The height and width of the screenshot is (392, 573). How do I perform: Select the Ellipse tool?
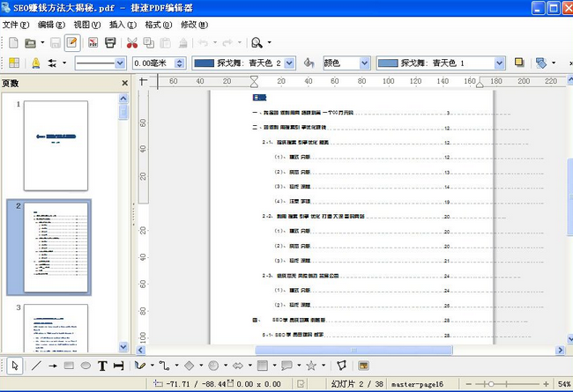[86, 366]
